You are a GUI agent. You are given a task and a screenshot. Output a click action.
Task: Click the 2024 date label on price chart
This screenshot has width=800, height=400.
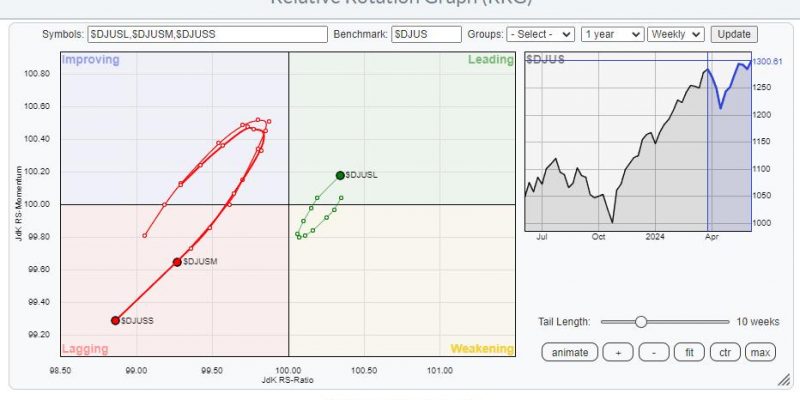[655, 237]
